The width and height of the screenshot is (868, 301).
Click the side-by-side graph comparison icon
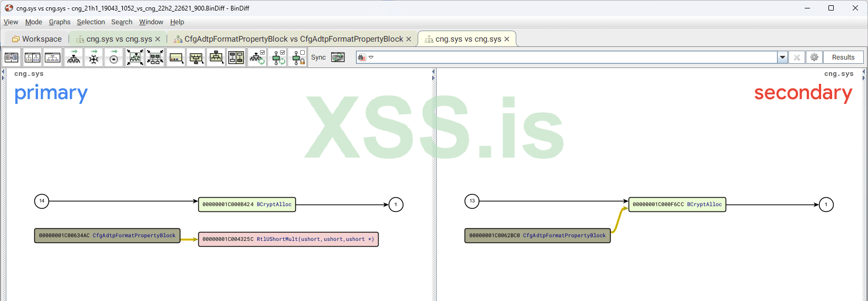[x=236, y=57]
